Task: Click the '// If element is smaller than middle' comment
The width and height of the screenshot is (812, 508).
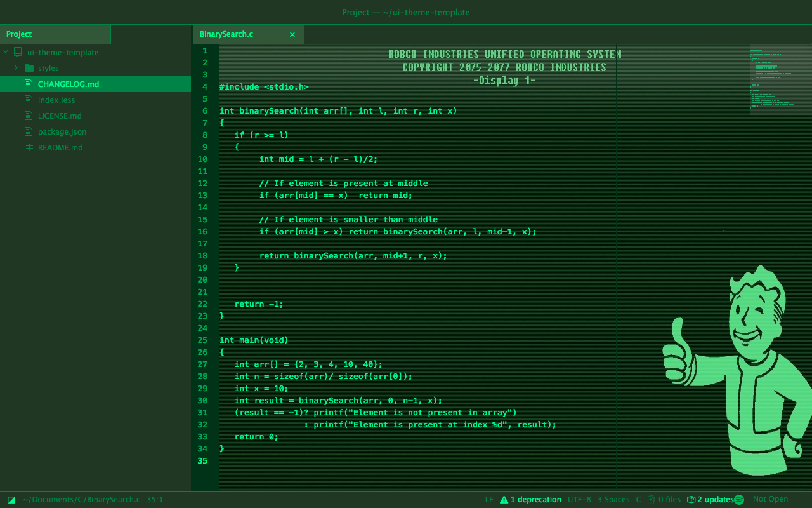Action: coord(348,219)
